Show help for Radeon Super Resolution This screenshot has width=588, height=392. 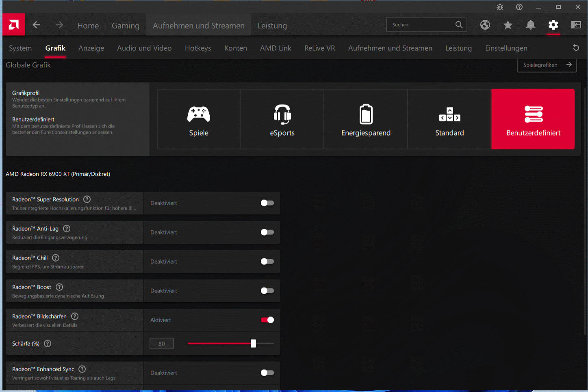click(87, 199)
